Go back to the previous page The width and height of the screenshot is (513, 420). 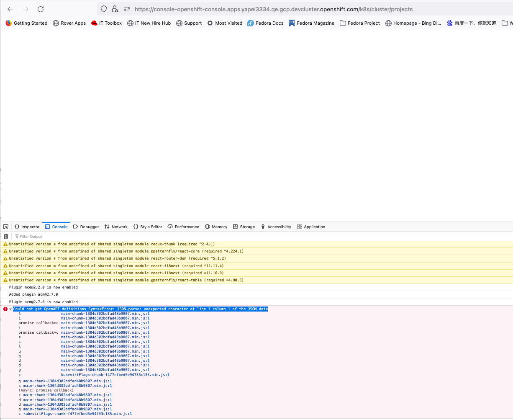click(11, 9)
